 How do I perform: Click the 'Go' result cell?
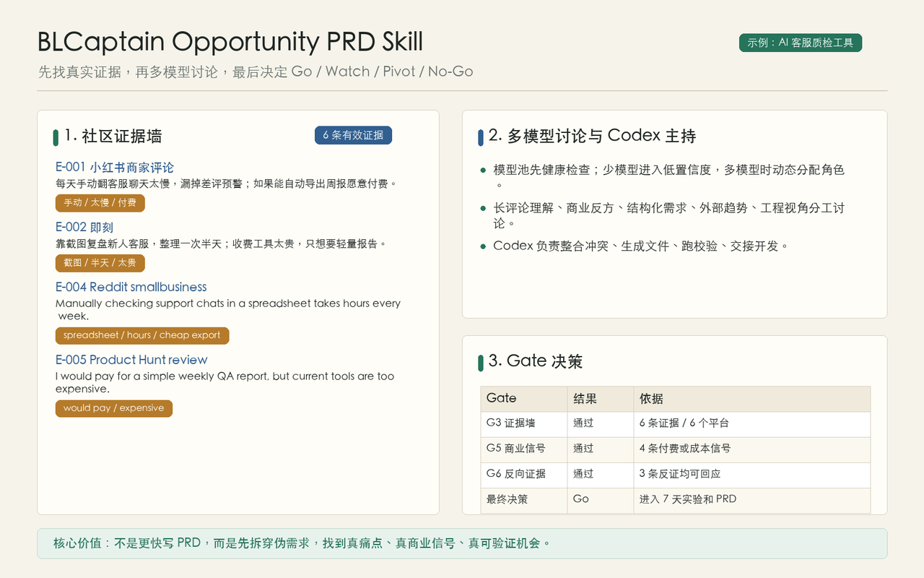tap(601, 500)
